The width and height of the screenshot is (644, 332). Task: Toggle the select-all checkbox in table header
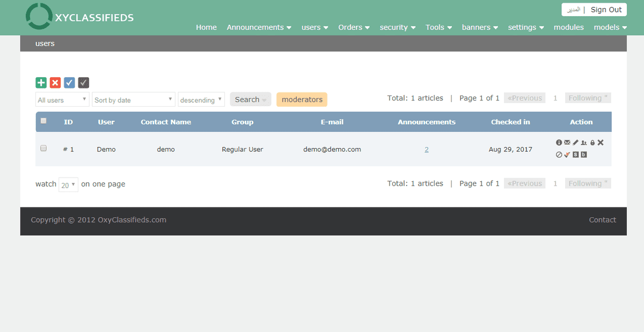(x=43, y=121)
